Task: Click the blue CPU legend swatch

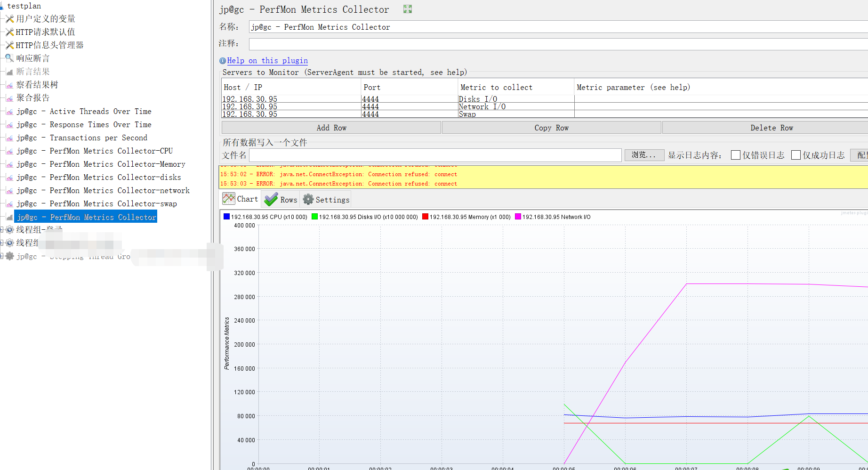Action: pos(226,217)
